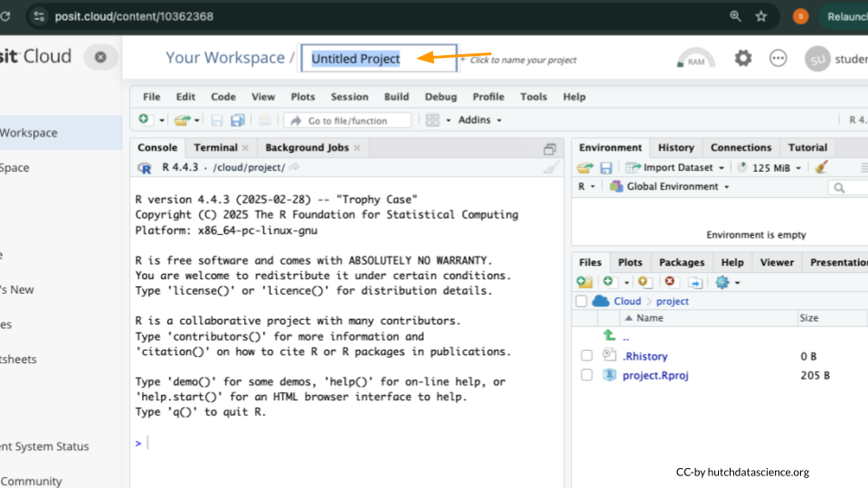Open the Global Environment dropdown
Image resolution: width=868 pixels, height=488 pixels.
[x=669, y=187]
